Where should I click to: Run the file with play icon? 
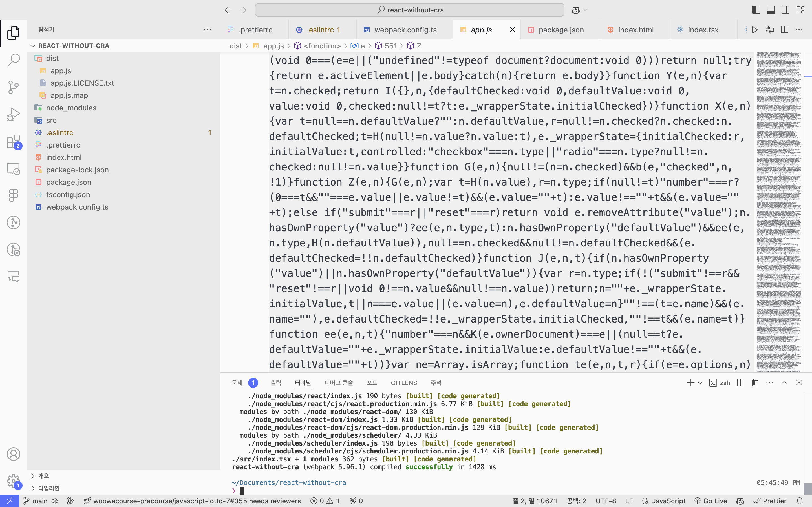(x=755, y=30)
